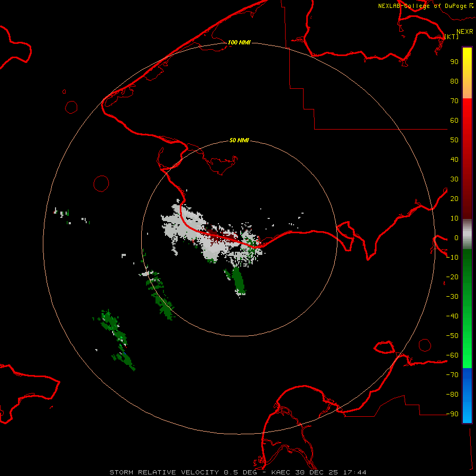Click the positive 10 scale label
Image resolution: width=476 pixels, height=476 pixels.
pyautogui.click(x=454, y=218)
